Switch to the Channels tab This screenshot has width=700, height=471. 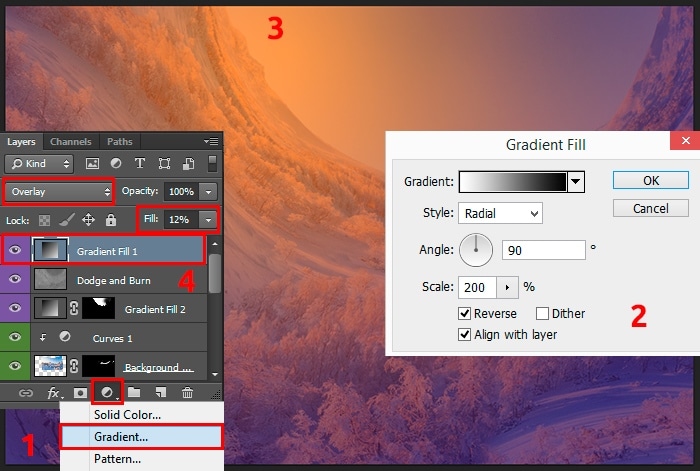70,142
